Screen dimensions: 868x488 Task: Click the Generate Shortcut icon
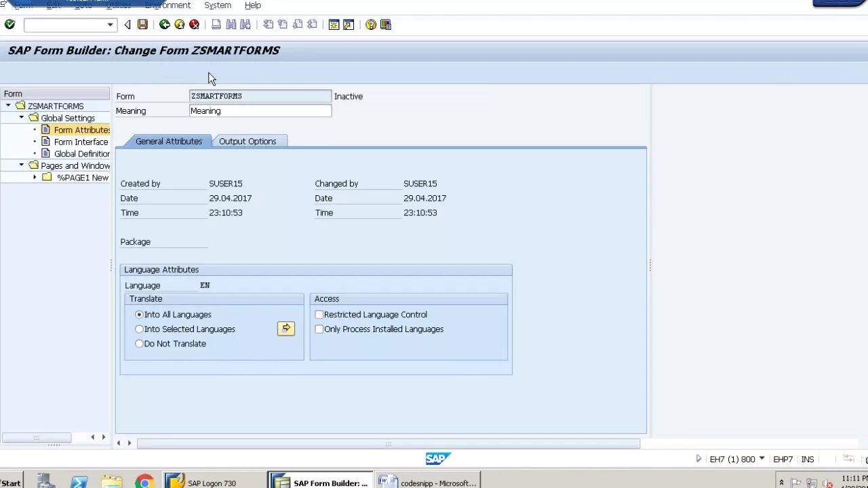coord(349,24)
